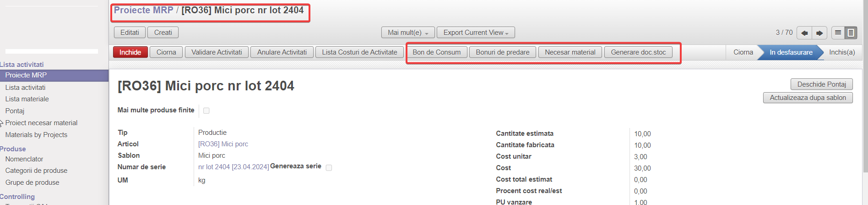868x205 pixels.
Task: Expand the Export Current View dropdown
Action: tap(476, 33)
